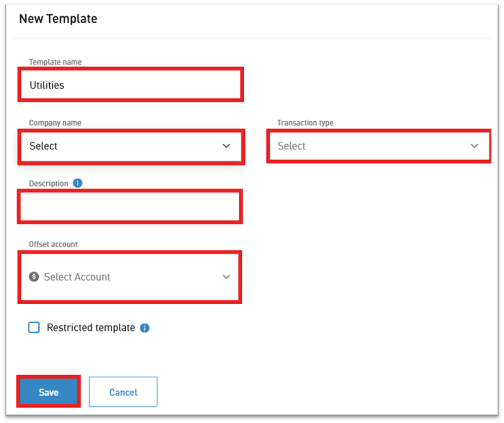Click the New Template dialog heading

click(x=58, y=18)
